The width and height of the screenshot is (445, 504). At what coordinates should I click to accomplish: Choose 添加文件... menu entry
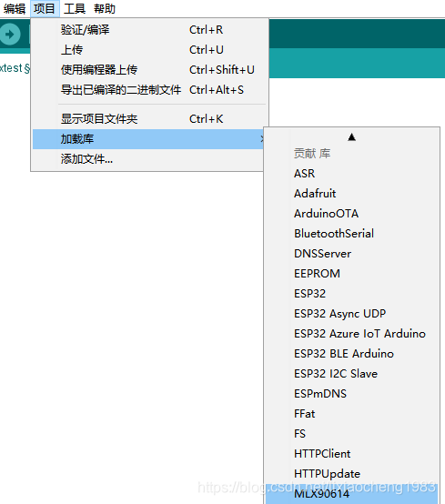[148, 159]
